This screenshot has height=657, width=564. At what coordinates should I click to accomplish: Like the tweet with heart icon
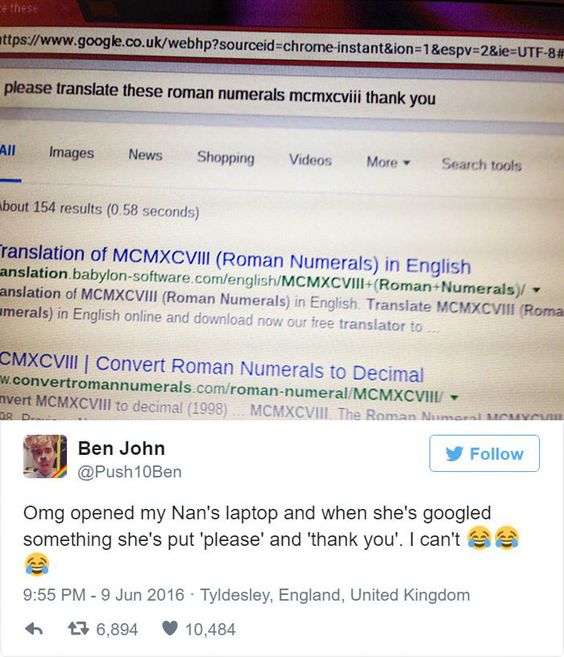pos(170,628)
